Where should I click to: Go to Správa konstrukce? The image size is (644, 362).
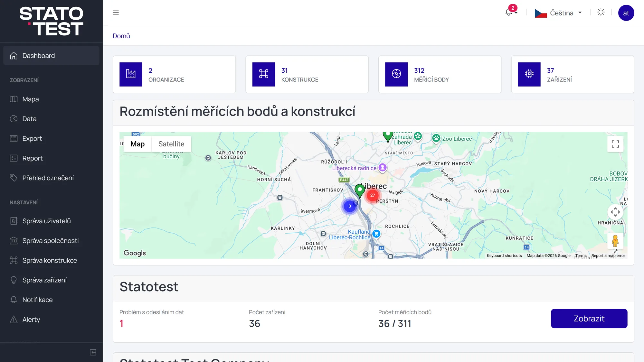point(51,260)
